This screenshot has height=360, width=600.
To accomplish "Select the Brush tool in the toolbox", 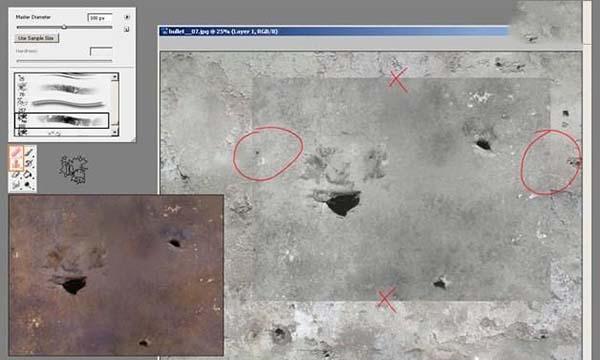I will 29,153.
